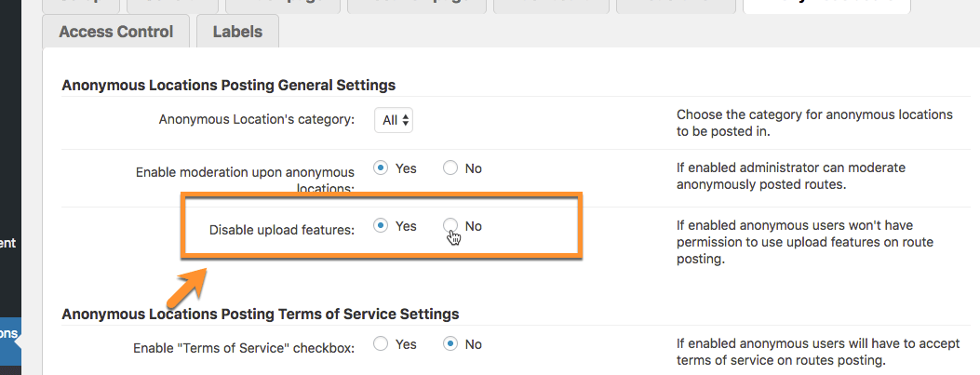The image size is (980, 375).
Task: Click the highlighted blue sidebar menu item
Action: click(x=9, y=333)
